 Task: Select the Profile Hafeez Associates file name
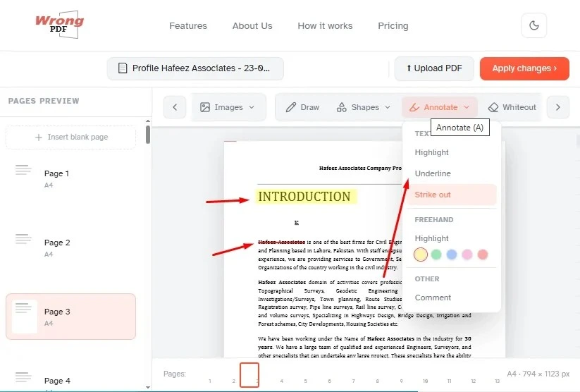[201, 68]
